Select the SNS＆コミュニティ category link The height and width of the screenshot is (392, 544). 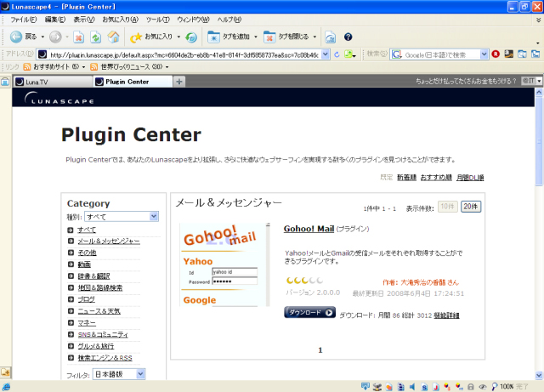pos(103,334)
